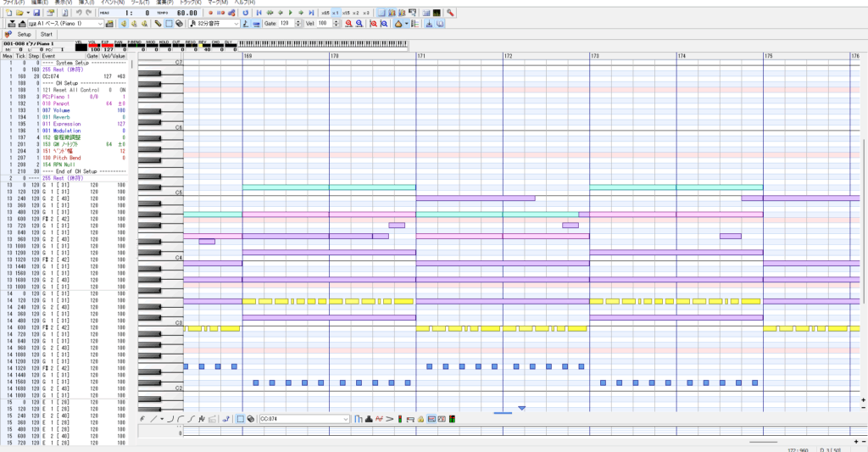
Task: Select the straight line draw tool
Action: [153, 419]
